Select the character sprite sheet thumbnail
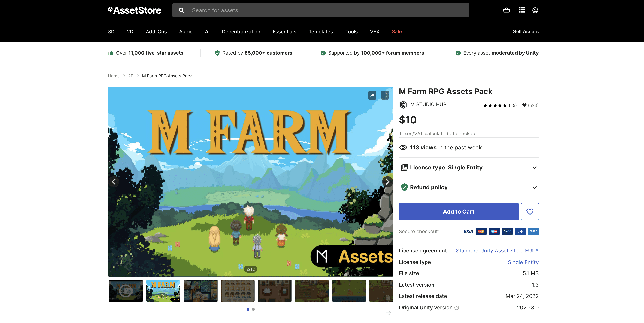 coord(238,291)
